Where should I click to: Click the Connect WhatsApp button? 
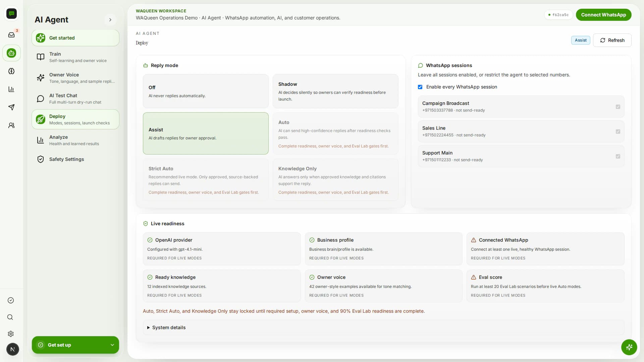coord(603,15)
